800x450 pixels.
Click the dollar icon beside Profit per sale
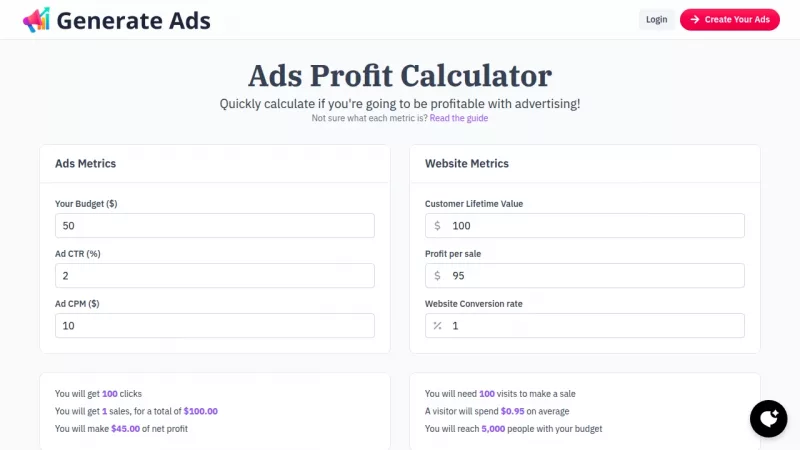(x=437, y=276)
